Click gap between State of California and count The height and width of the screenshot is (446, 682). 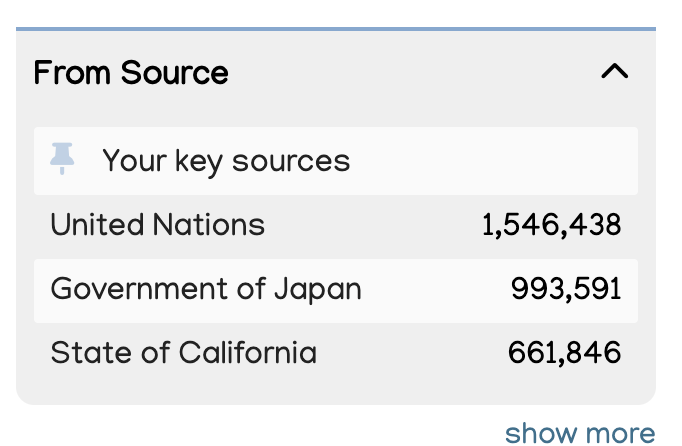(x=410, y=353)
